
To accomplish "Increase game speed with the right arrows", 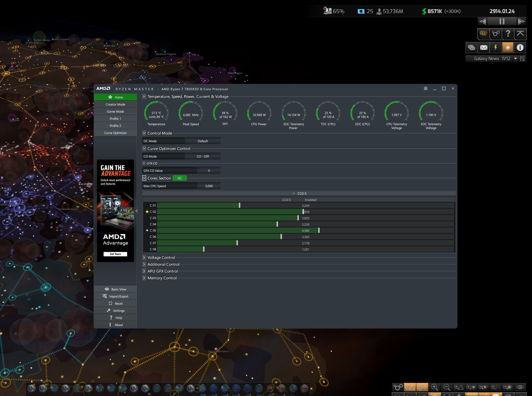I will click(x=521, y=21).
